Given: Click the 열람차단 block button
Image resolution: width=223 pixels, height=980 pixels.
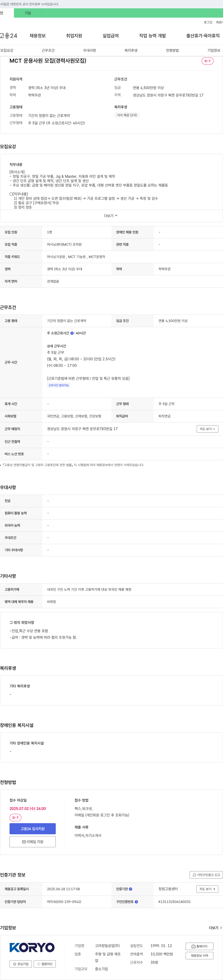Looking at the screenshot, I should (45, 964).
